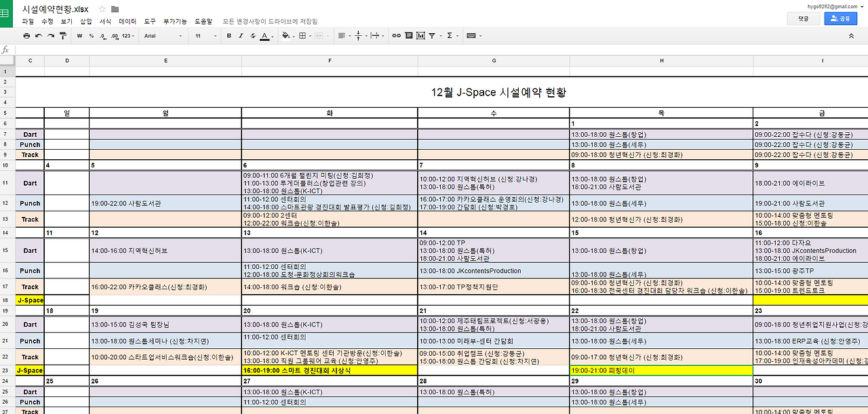
Task: Select cell 13:00-15:00 김성국 팀장님
Action: [165, 325]
